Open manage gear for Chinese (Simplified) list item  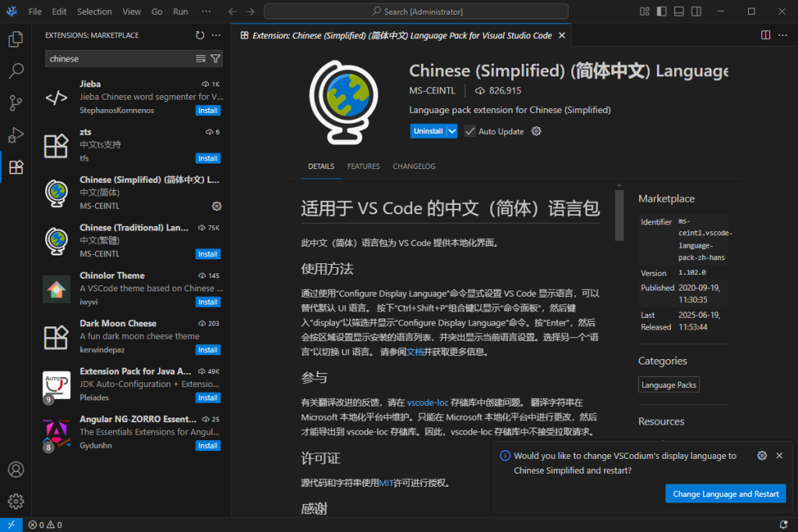tap(217, 206)
